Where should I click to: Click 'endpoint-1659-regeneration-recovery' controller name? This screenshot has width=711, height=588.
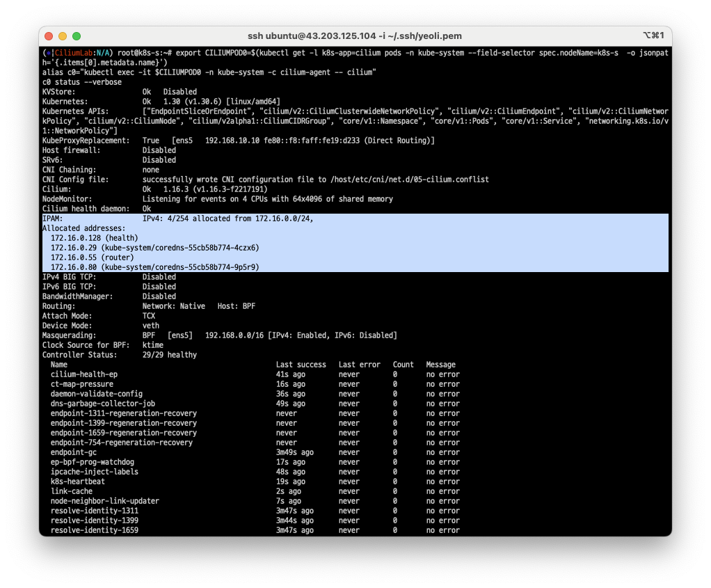point(123,434)
